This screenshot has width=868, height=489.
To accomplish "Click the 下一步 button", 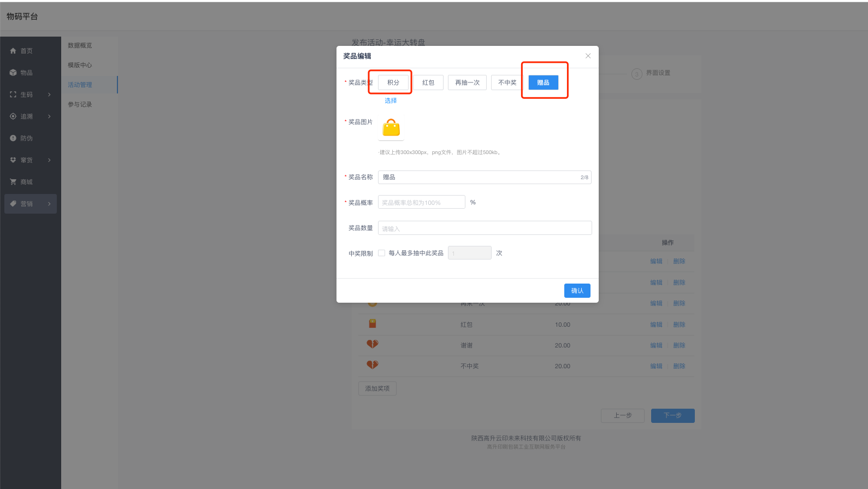I will [673, 416].
